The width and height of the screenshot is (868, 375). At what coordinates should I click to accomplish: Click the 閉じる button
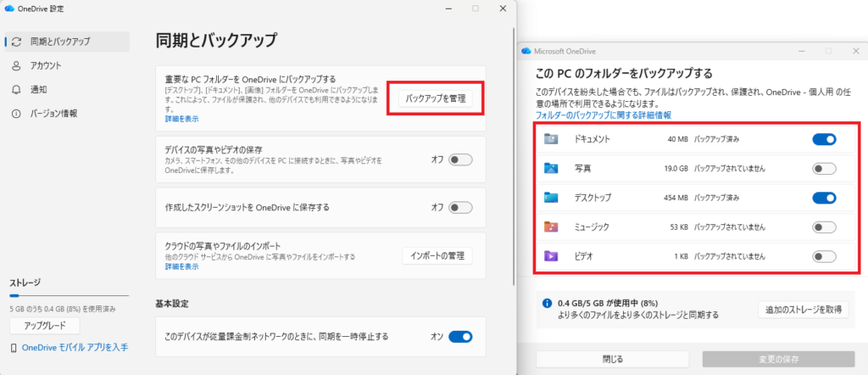612,359
